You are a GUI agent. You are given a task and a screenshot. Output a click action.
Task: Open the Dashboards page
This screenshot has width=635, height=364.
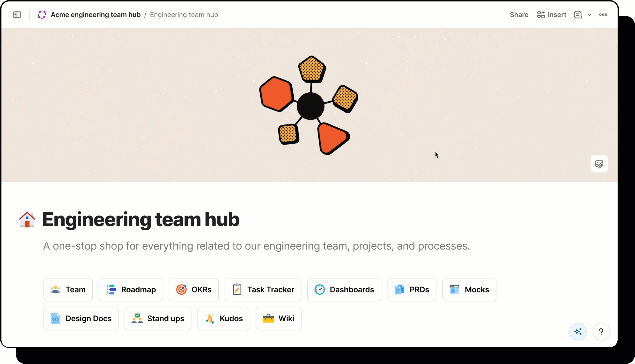[344, 290]
